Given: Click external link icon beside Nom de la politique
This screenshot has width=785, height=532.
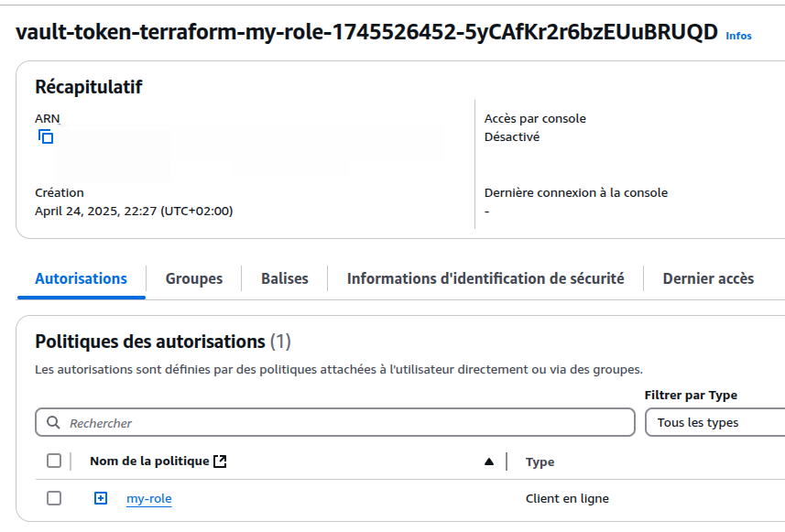Looking at the screenshot, I should click(x=220, y=461).
